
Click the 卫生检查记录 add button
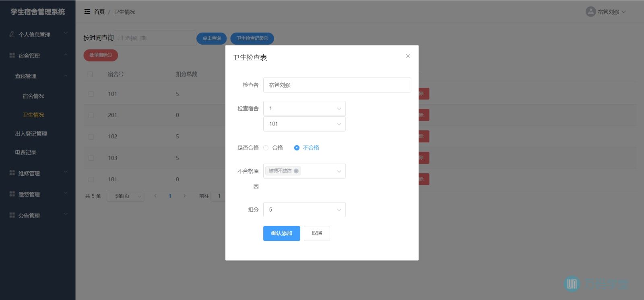tap(252, 38)
